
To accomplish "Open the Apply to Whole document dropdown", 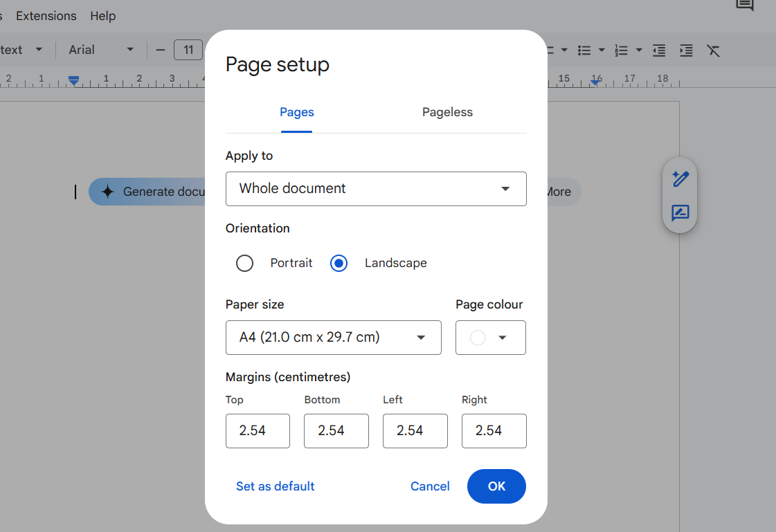I will click(x=376, y=188).
